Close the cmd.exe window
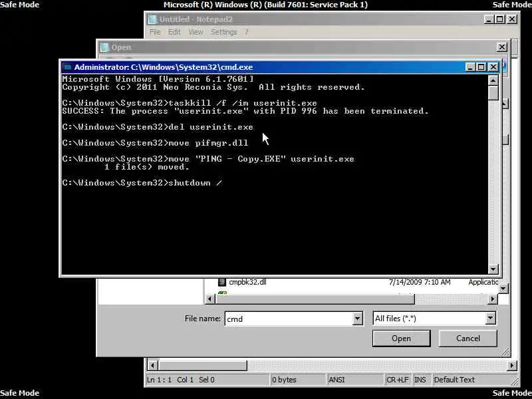Image resolution: width=532 pixels, height=399 pixels. point(493,67)
